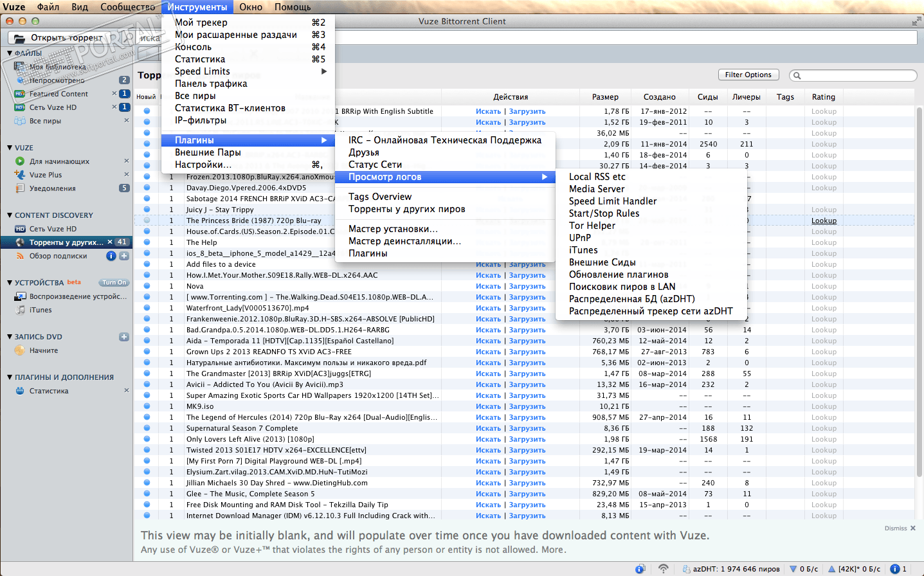Click the azDHT peers status bar icon
The image size is (924, 576).
pyautogui.click(x=686, y=569)
